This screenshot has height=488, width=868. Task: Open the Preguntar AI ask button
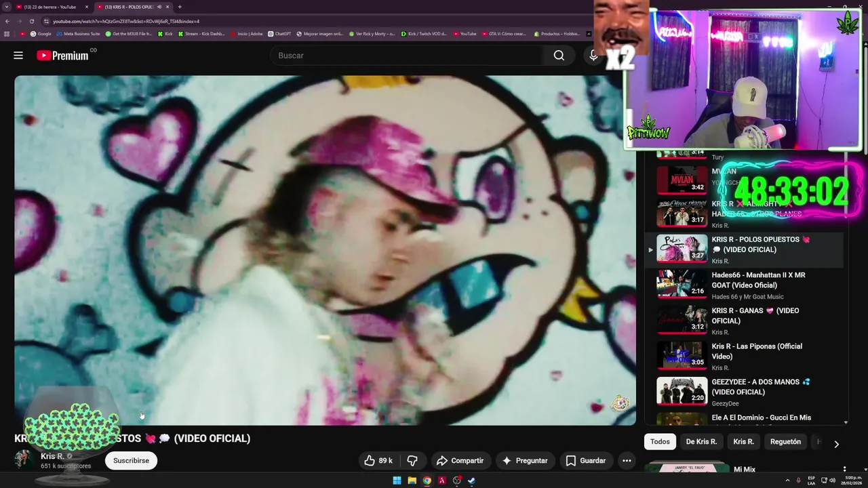click(524, 461)
